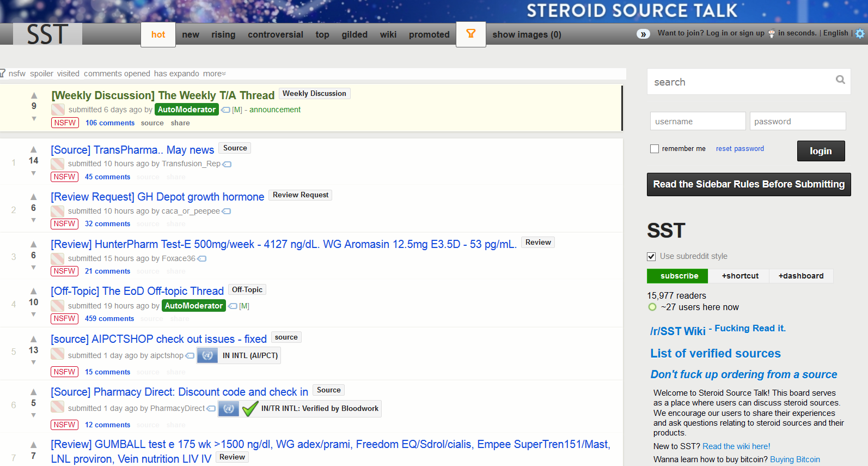Downvote the EoD Off-topic Thread post
This screenshot has height=466, width=868.
[x=34, y=314]
